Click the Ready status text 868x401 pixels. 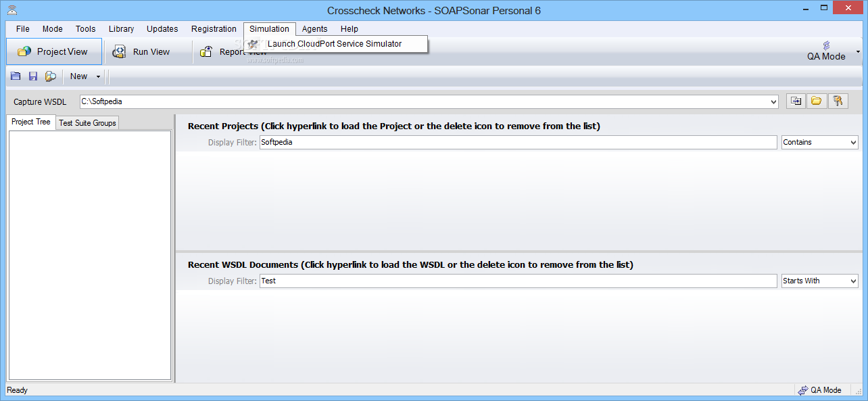click(x=18, y=390)
